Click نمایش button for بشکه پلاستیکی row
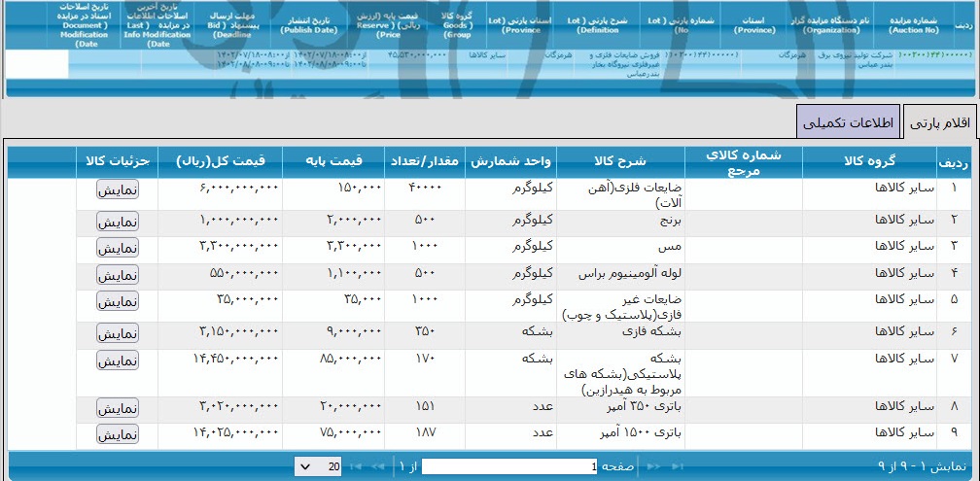 click(118, 361)
